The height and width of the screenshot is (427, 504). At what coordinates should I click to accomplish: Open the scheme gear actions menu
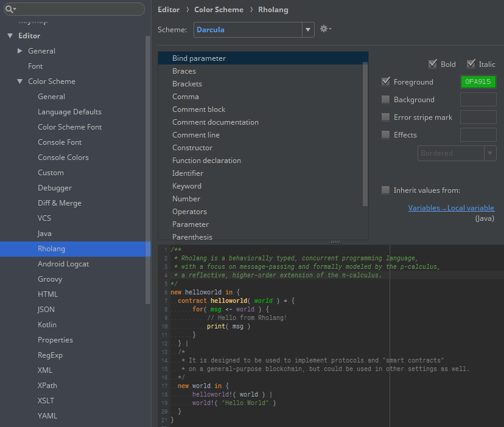tap(325, 29)
